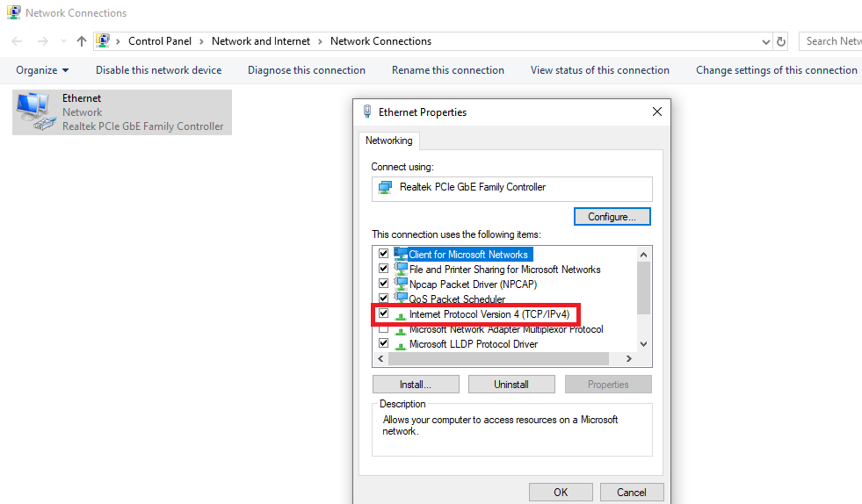862x504 pixels.
Task: Go forward with the Forward arrow
Action: pos(42,41)
